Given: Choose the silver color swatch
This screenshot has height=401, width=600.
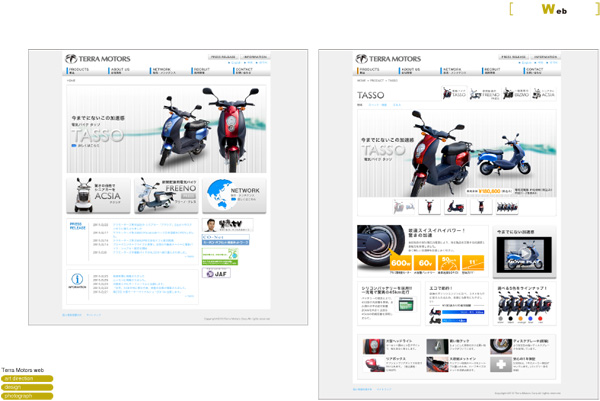Looking at the screenshot, I should click(501, 318).
